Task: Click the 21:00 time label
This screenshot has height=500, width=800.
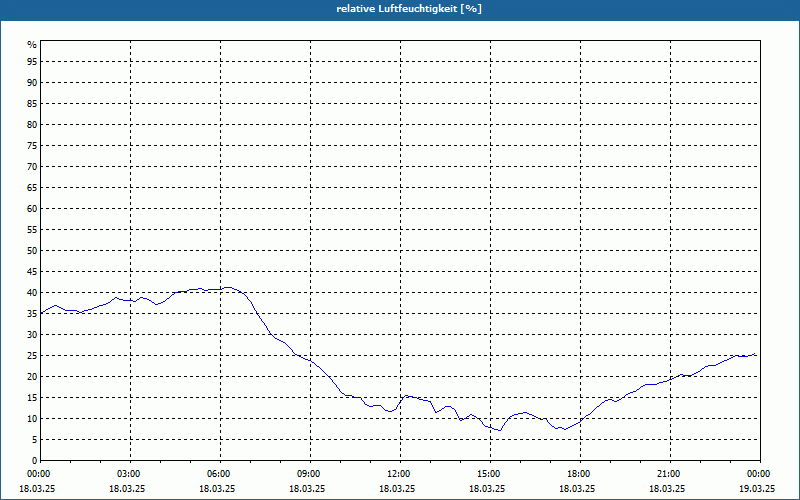Action: coord(670,474)
